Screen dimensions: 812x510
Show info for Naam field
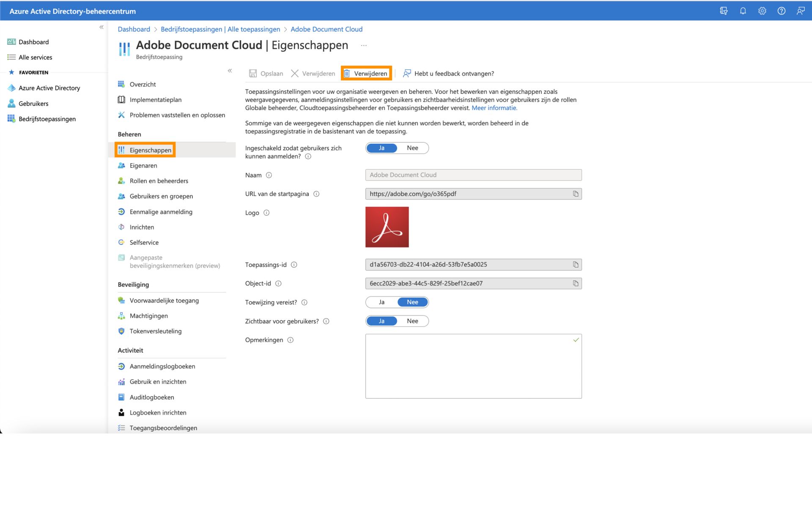pyautogui.click(x=269, y=175)
